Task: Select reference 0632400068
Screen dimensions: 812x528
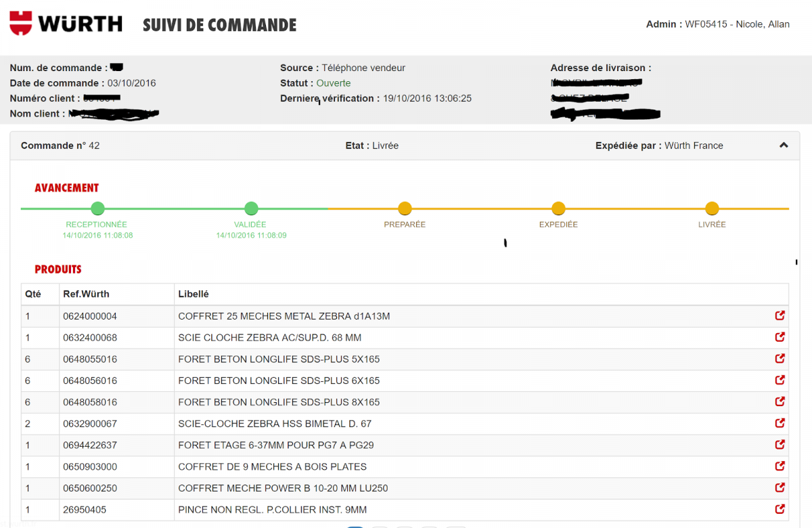Action: coord(90,338)
